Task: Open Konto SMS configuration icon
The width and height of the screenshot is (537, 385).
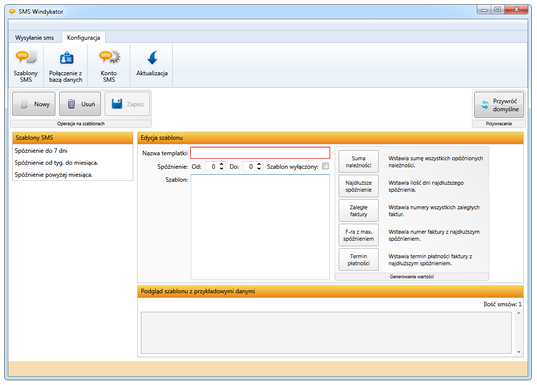Action: click(x=109, y=66)
